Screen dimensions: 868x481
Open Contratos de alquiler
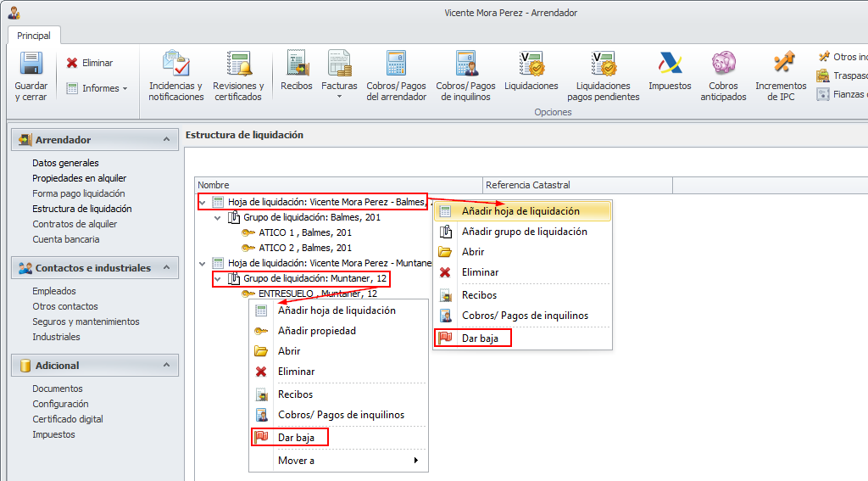click(x=75, y=224)
